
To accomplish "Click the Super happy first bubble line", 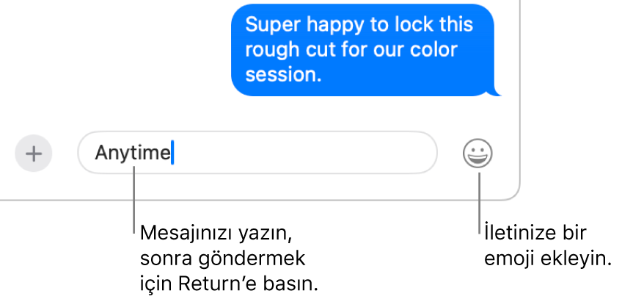I will pos(359,25).
